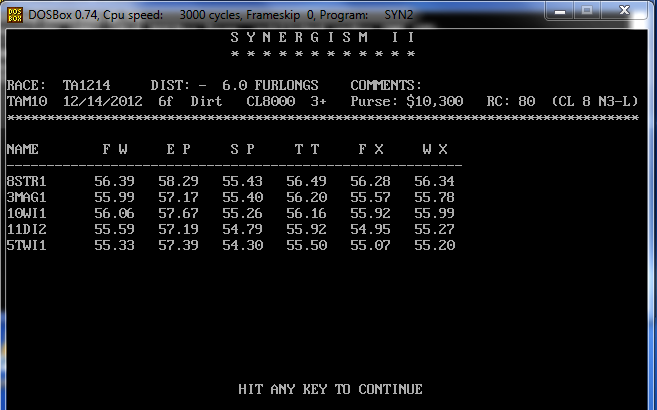The height and width of the screenshot is (410, 657).
Task: Click 3MAG1's S P value 55.40
Action: pyautogui.click(x=243, y=197)
